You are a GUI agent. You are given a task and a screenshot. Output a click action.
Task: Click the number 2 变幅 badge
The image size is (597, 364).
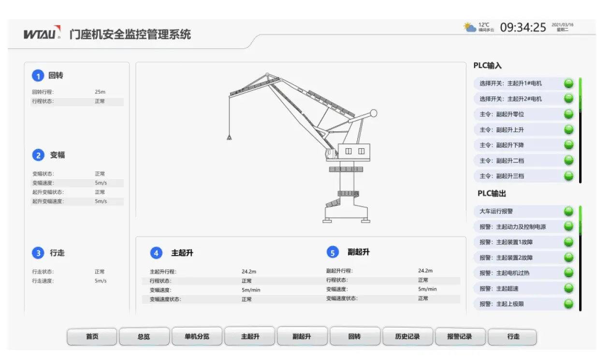click(x=38, y=155)
